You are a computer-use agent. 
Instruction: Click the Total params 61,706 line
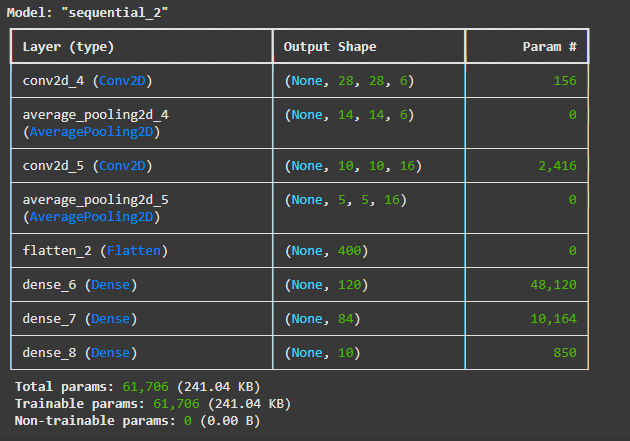click(x=138, y=387)
